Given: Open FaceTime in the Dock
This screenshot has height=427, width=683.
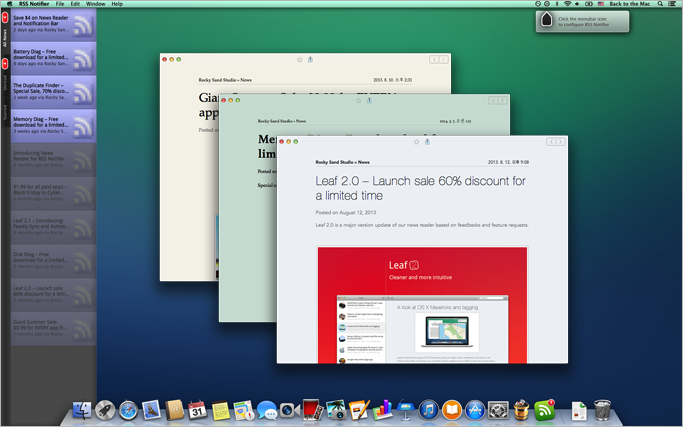Looking at the screenshot, I should (x=290, y=410).
